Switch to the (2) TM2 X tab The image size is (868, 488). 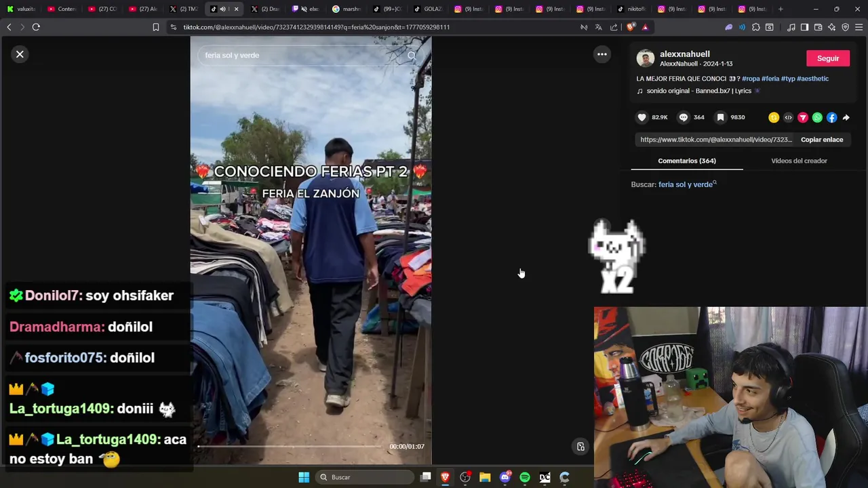click(x=184, y=9)
